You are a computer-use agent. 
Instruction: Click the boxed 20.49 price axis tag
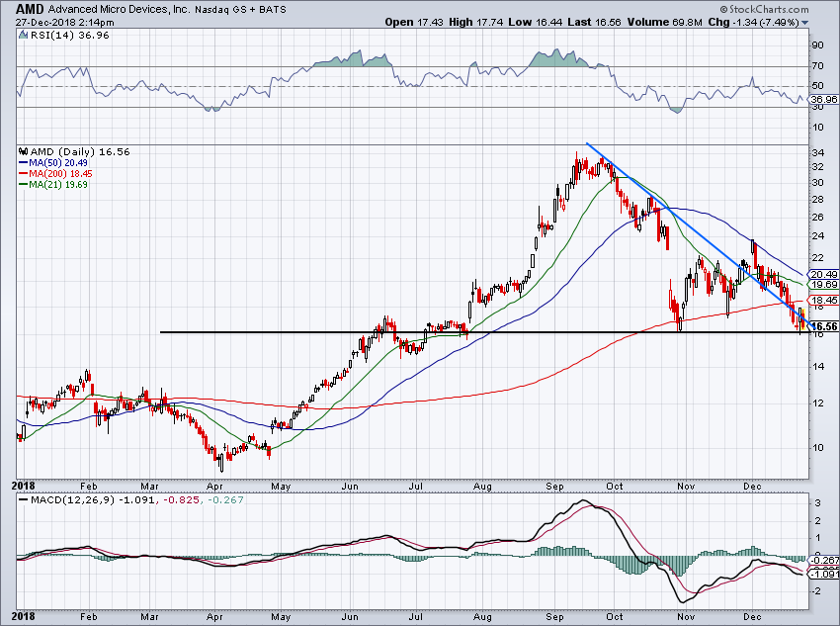823,274
